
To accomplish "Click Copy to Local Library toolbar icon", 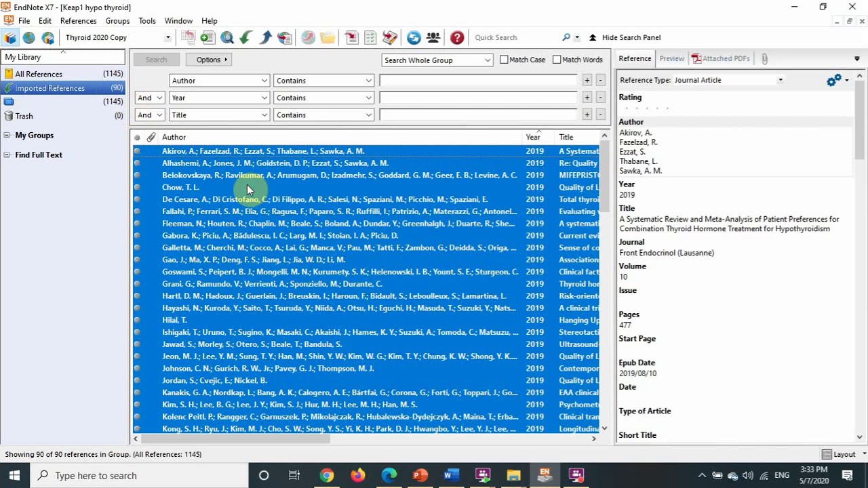I will tap(189, 38).
